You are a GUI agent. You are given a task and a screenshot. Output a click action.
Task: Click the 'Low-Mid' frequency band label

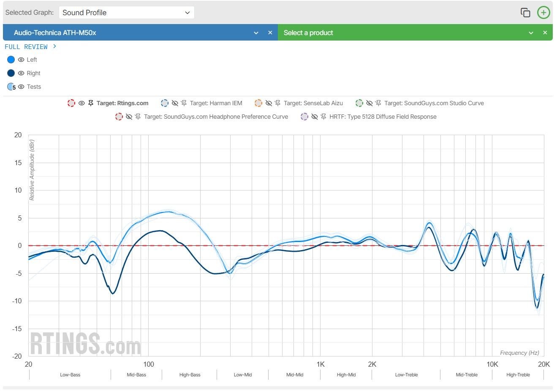click(x=243, y=375)
